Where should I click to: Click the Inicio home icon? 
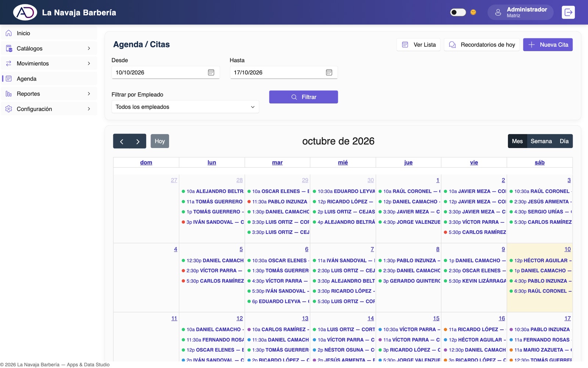pos(9,33)
